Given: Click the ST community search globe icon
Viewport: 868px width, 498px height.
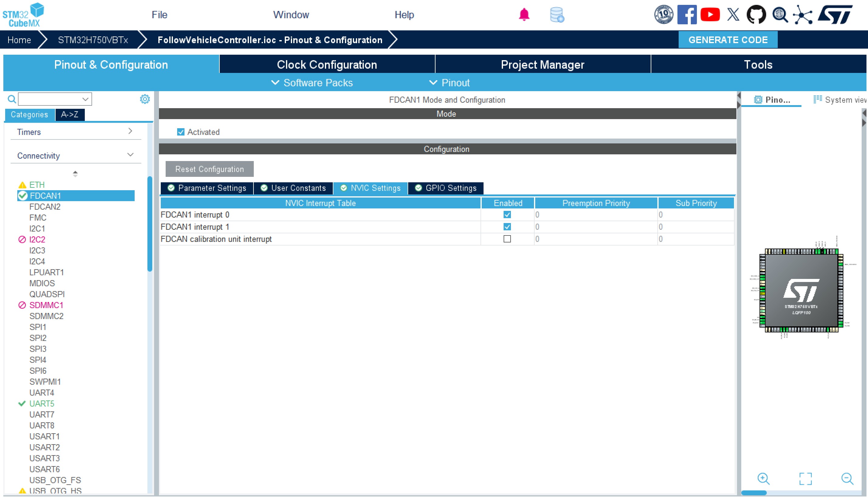Looking at the screenshot, I should pyautogui.click(x=780, y=15).
